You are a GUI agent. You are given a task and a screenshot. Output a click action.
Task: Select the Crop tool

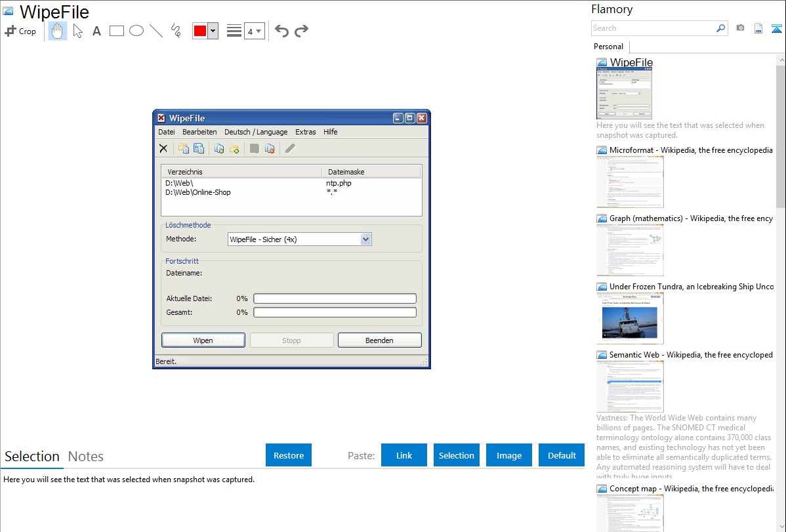tap(20, 31)
